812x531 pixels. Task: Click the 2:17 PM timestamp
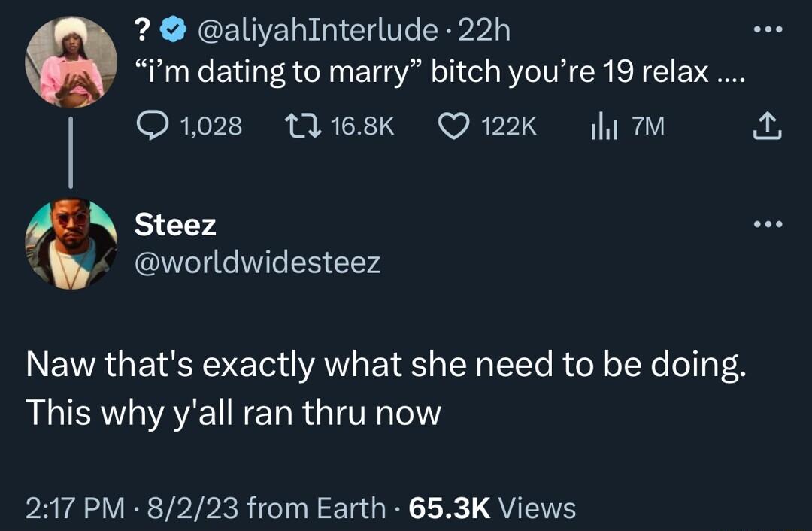pyautogui.click(x=74, y=508)
